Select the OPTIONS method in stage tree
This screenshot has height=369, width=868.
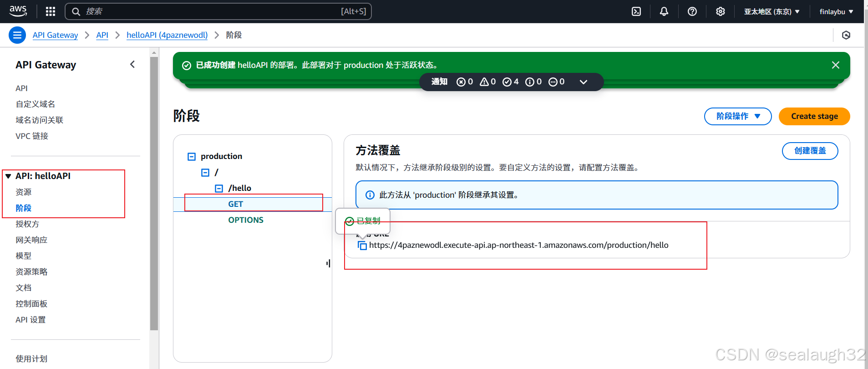[246, 220]
